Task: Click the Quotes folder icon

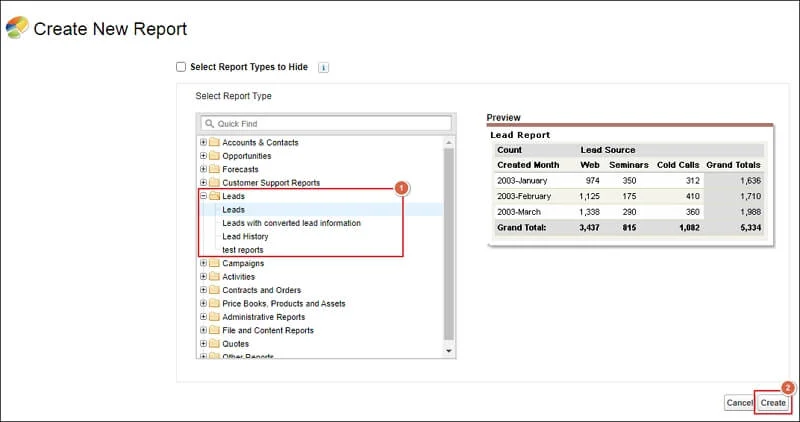Action: click(214, 343)
